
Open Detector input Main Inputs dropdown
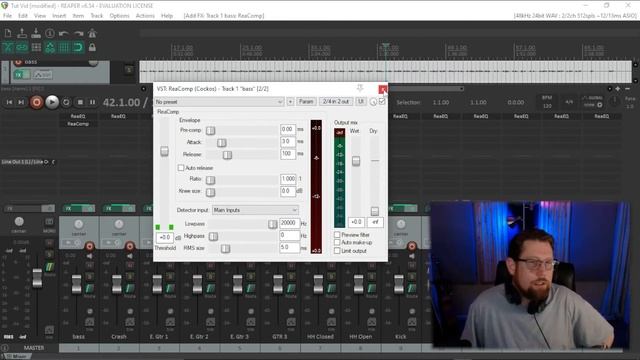point(255,210)
